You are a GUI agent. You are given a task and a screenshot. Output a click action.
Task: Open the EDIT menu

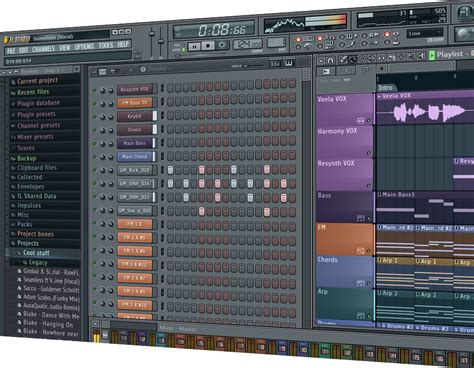pyautogui.click(x=23, y=50)
